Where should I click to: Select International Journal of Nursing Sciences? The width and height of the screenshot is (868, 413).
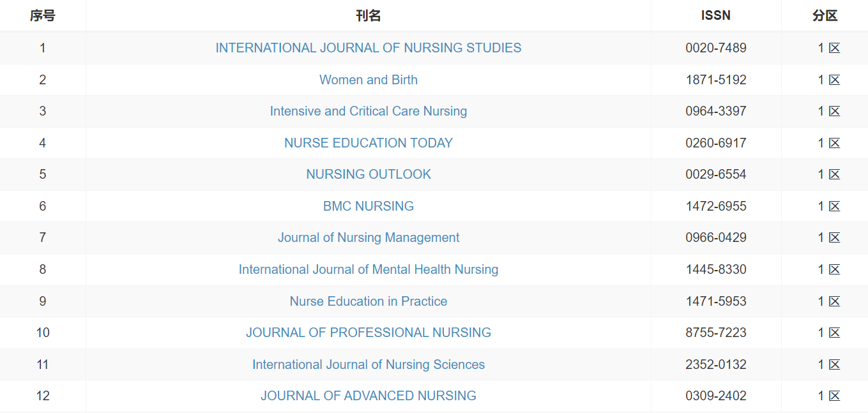[369, 364]
